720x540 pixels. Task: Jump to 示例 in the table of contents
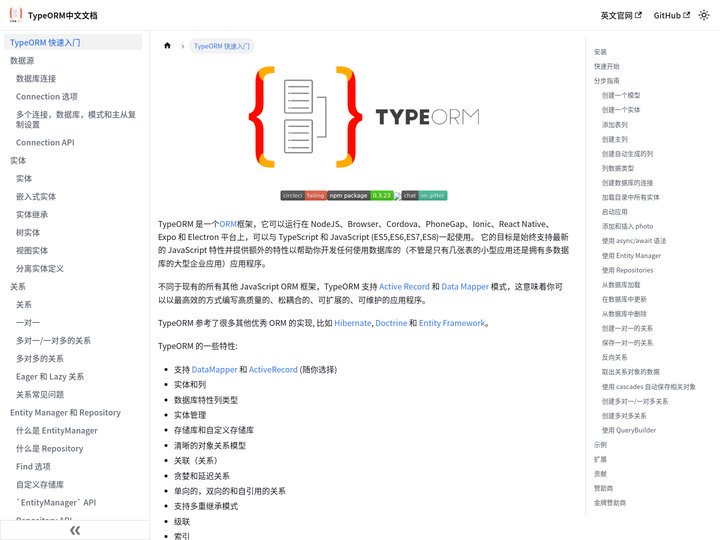coord(600,444)
